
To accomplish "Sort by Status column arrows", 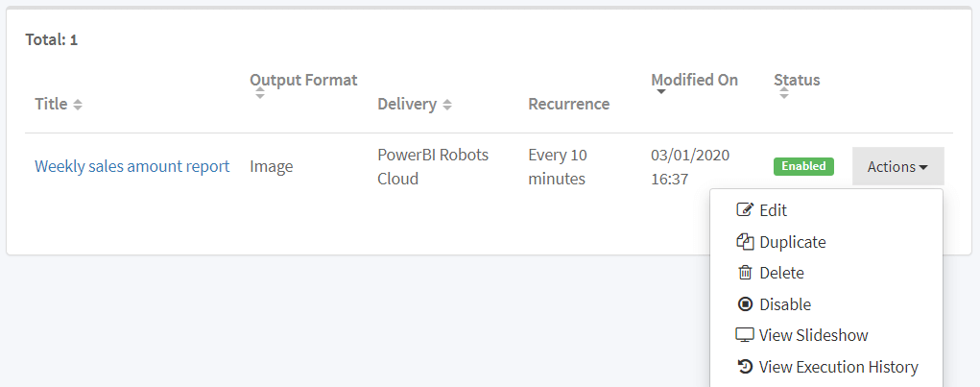I will point(783,93).
